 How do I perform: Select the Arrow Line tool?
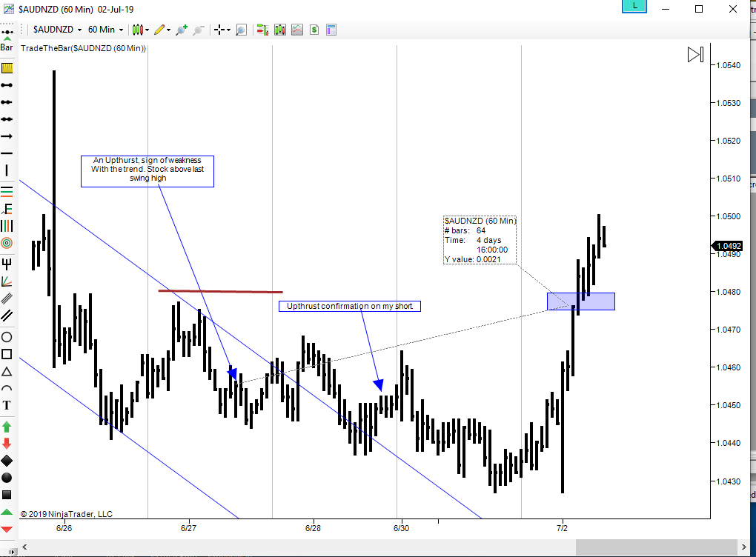[7, 136]
